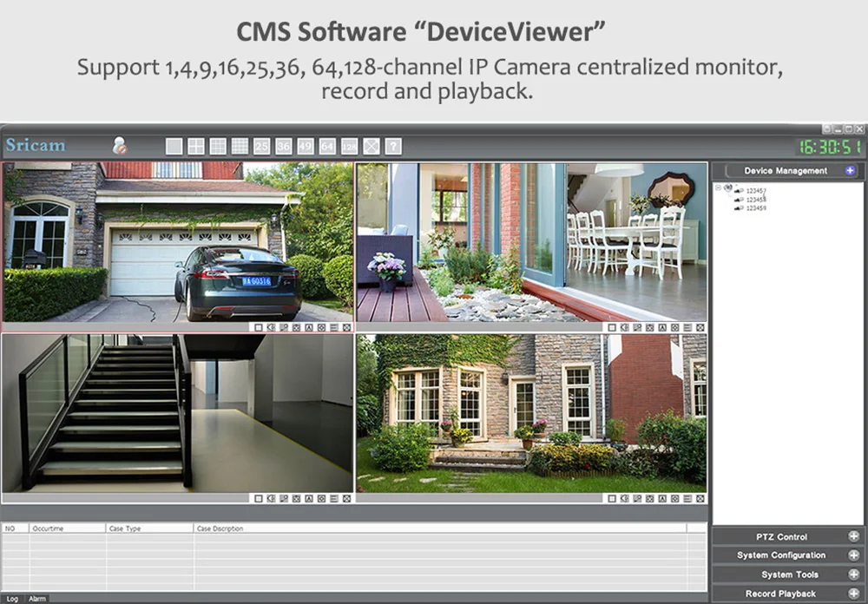Switch to the Log tab
868x604 pixels.
[x=12, y=599]
